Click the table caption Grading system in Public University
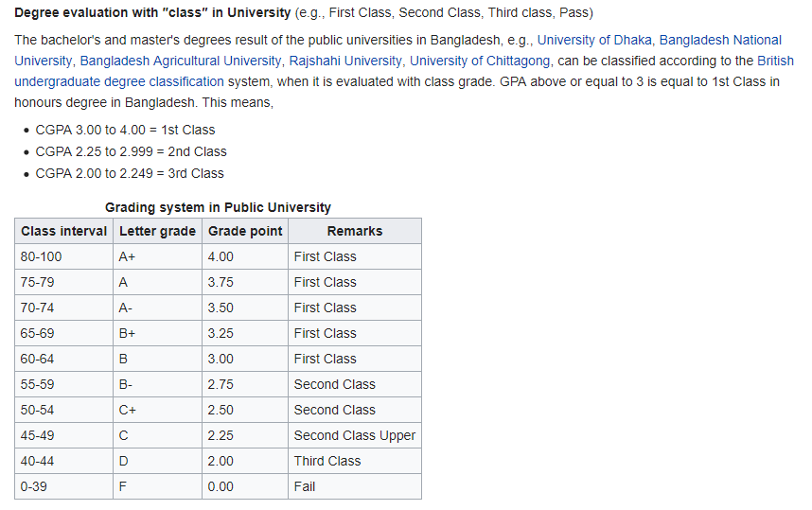812x510 pixels. (218, 207)
